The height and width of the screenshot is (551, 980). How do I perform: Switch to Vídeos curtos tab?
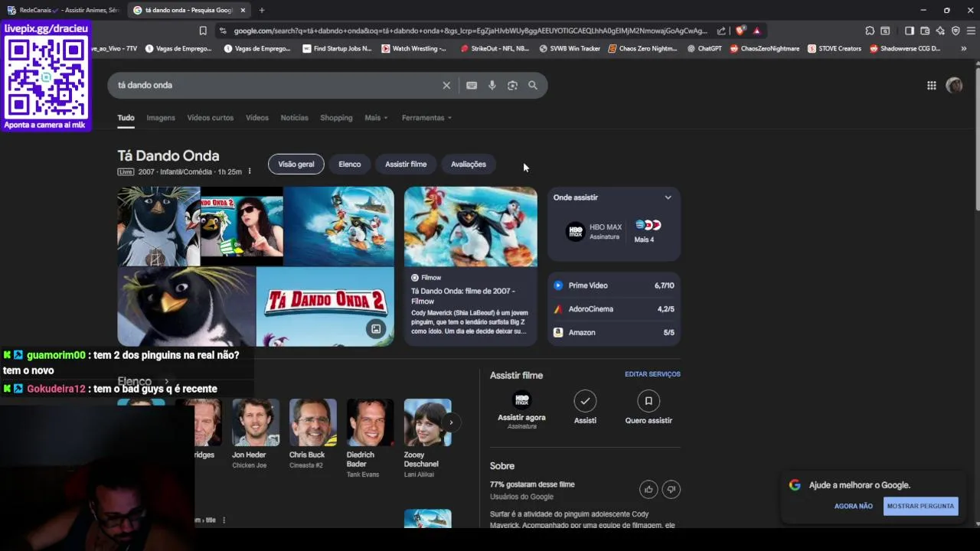pos(211,118)
